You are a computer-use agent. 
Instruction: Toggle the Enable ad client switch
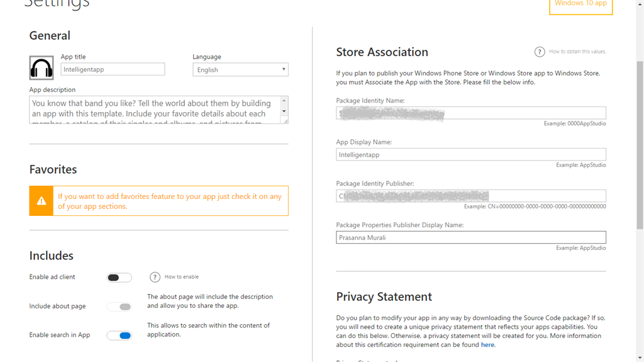119,278
